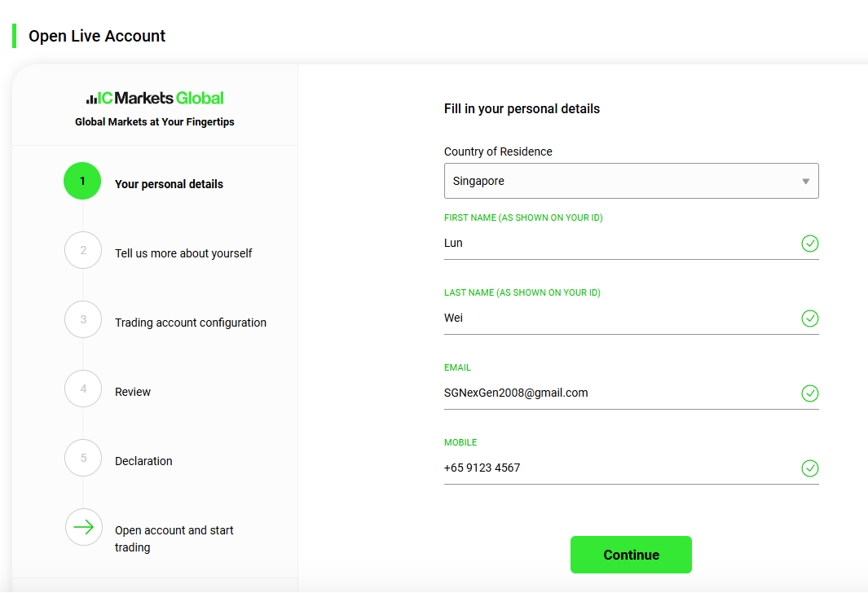This screenshot has height=593, width=868.
Task: Select step 5 circle icon
Action: [83, 458]
